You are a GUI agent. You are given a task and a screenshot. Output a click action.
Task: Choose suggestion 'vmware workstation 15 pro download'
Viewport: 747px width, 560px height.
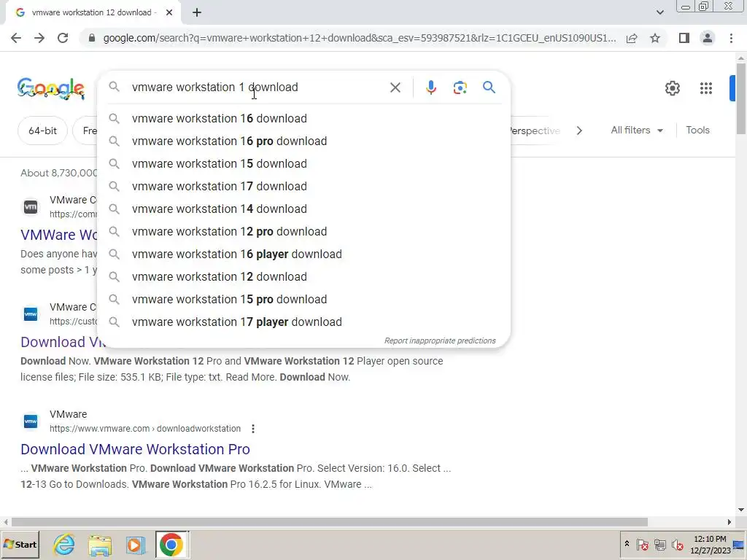click(x=303, y=300)
